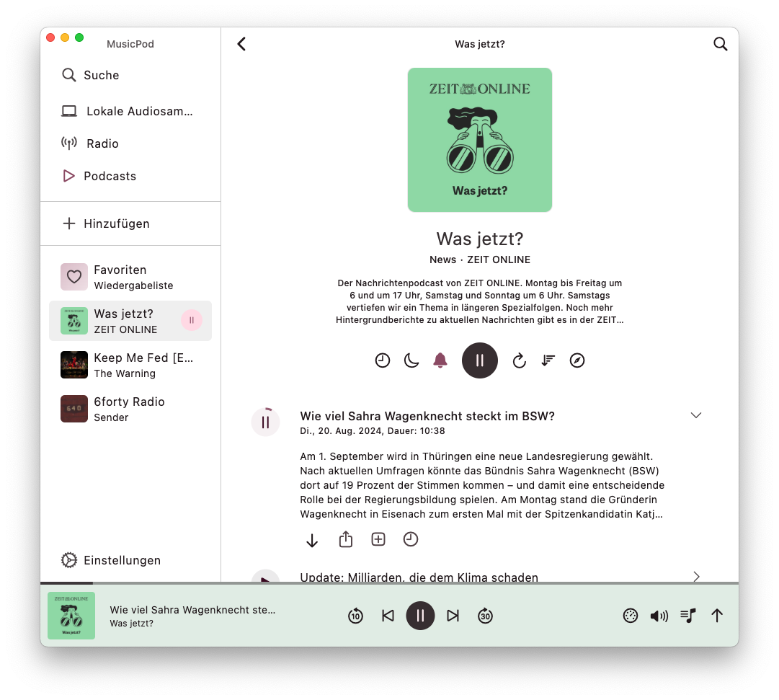This screenshot has height=700, width=779.
Task: Download the Sahra Wagenknecht episode
Action: tap(312, 540)
